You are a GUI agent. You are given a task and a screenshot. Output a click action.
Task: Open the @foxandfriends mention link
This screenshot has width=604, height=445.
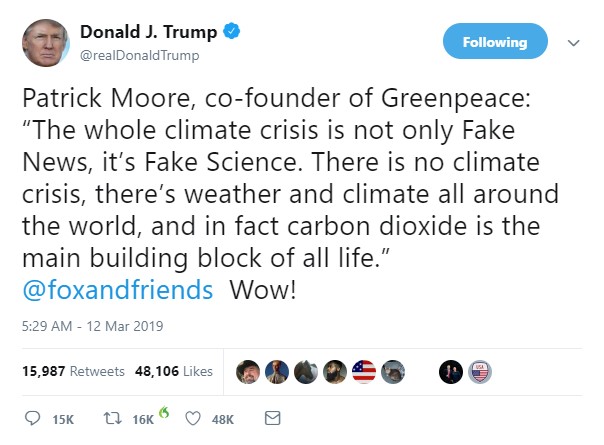(118, 290)
